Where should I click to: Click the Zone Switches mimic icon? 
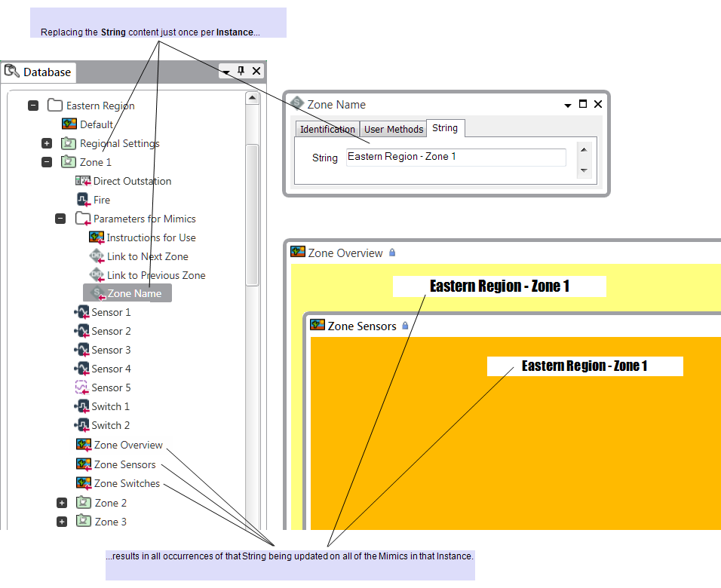click(84, 483)
